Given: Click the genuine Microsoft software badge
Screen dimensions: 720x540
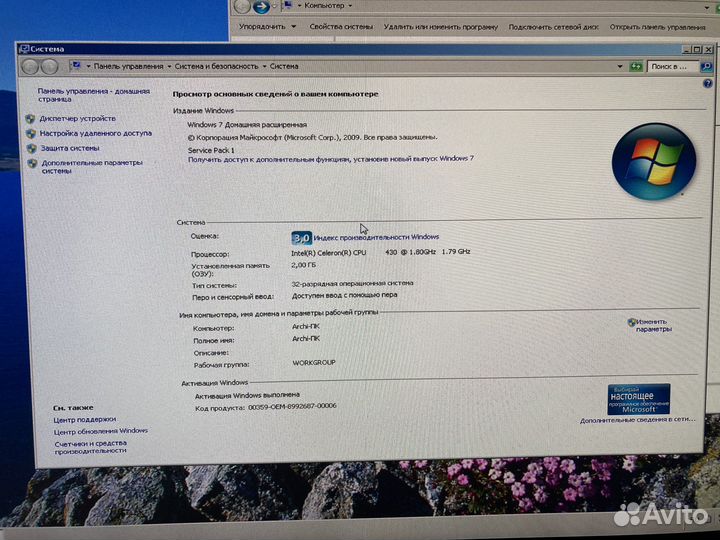Looking at the screenshot, I should point(637,399).
